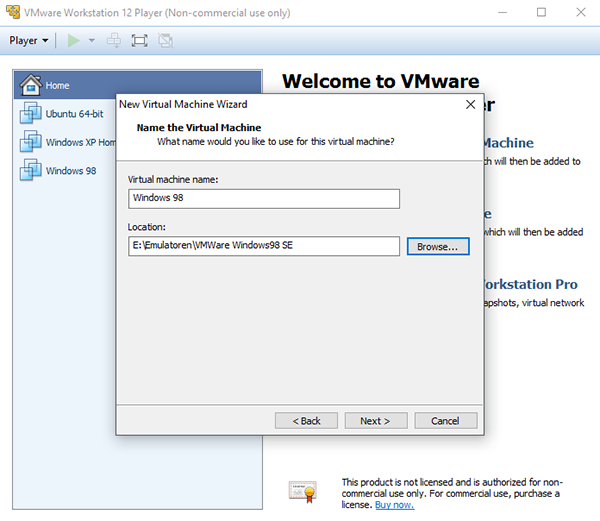
Task: Click Next > to continue the wizard
Action: (x=375, y=420)
